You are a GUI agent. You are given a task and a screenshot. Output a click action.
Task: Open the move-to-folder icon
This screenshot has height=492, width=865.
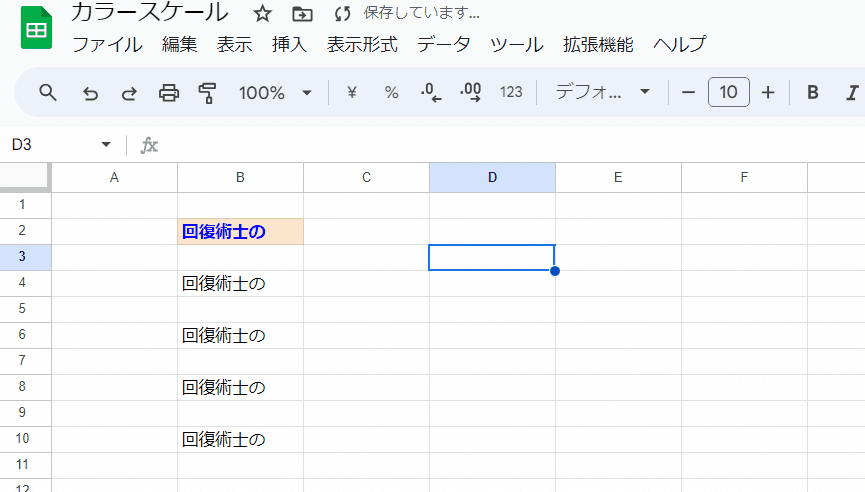click(302, 14)
